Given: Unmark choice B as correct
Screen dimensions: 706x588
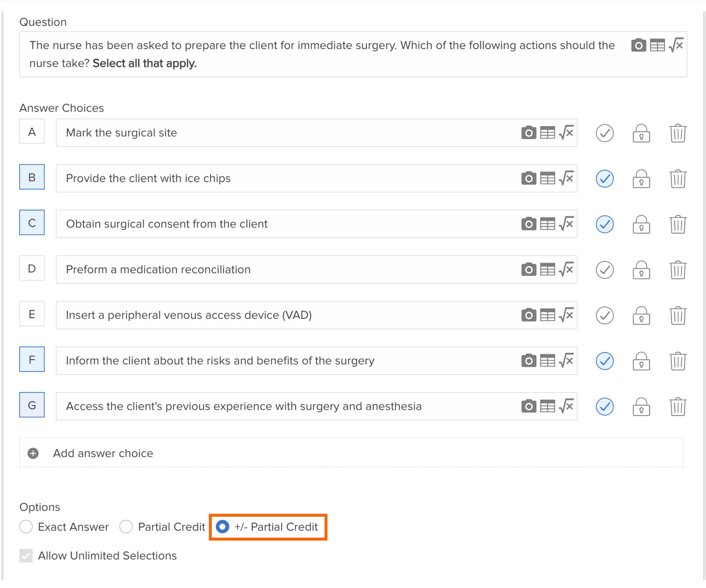Looking at the screenshot, I should point(604,179).
